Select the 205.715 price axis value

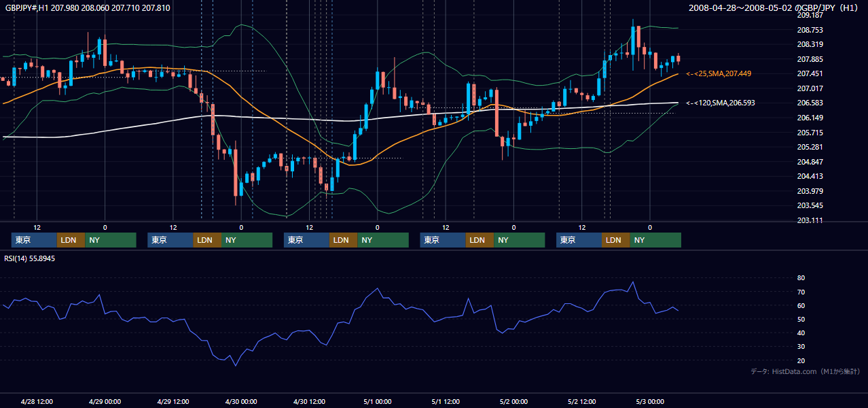click(x=810, y=133)
